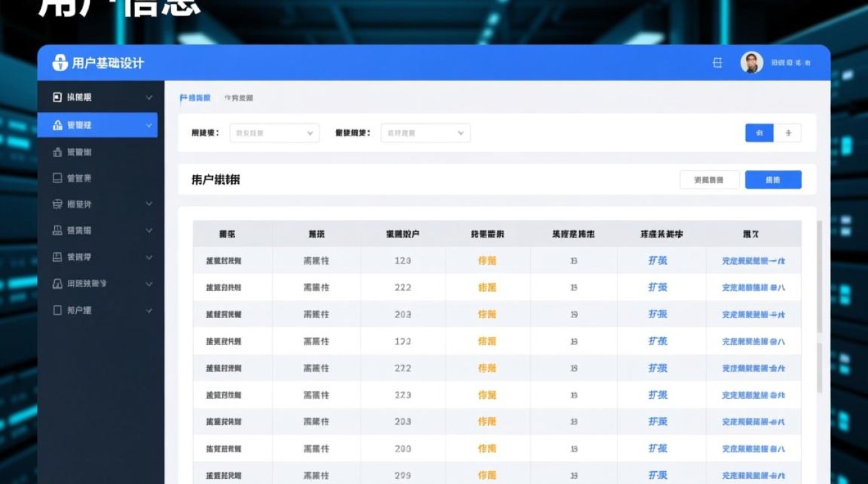This screenshot has height=484, width=868.
Task: Click the document icon on the first sidebar item
Action: click(x=57, y=97)
